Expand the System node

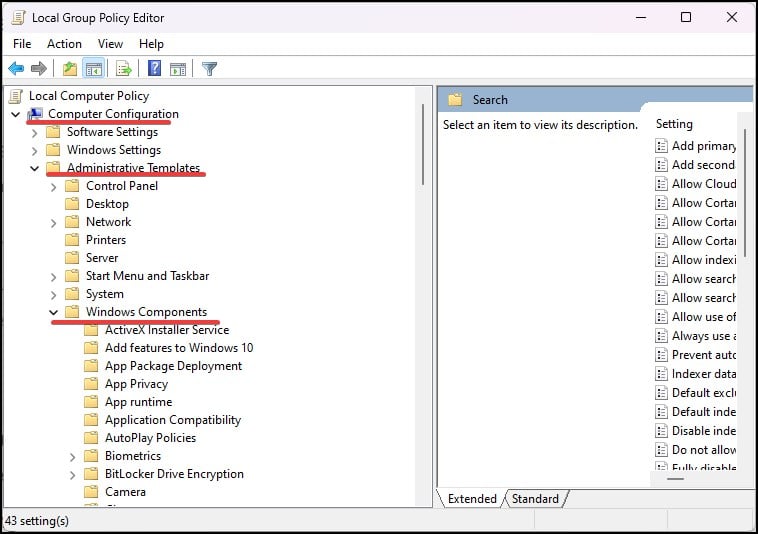click(x=53, y=295)
